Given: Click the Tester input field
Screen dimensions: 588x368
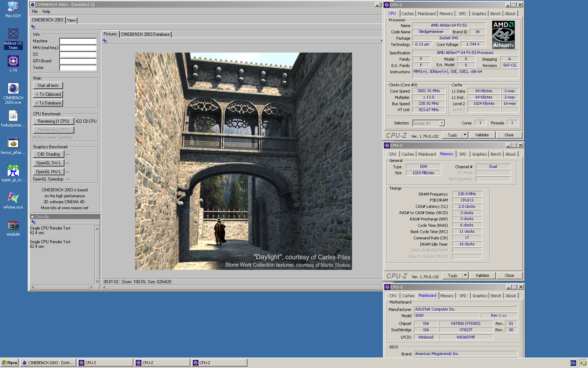Looking at the screenshot, I should pyautogui.click(x=78, y=68).
